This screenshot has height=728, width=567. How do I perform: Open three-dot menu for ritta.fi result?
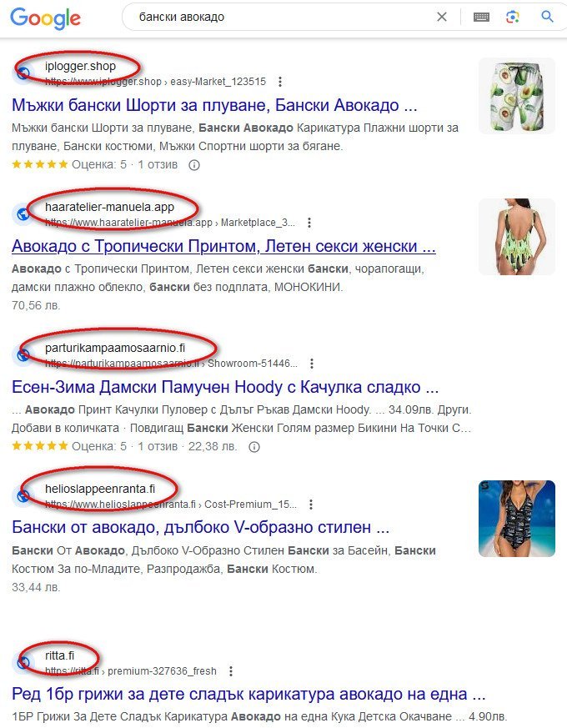[x=231, y=671]
